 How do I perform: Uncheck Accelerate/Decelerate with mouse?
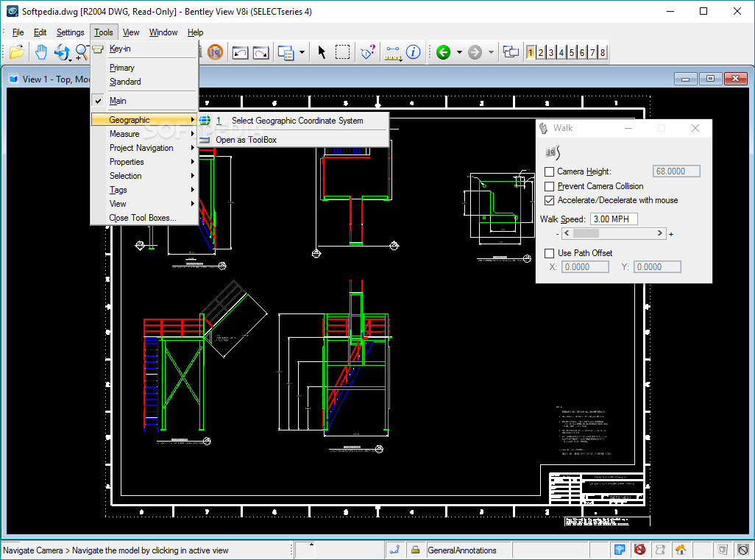[x=550, y=200]
